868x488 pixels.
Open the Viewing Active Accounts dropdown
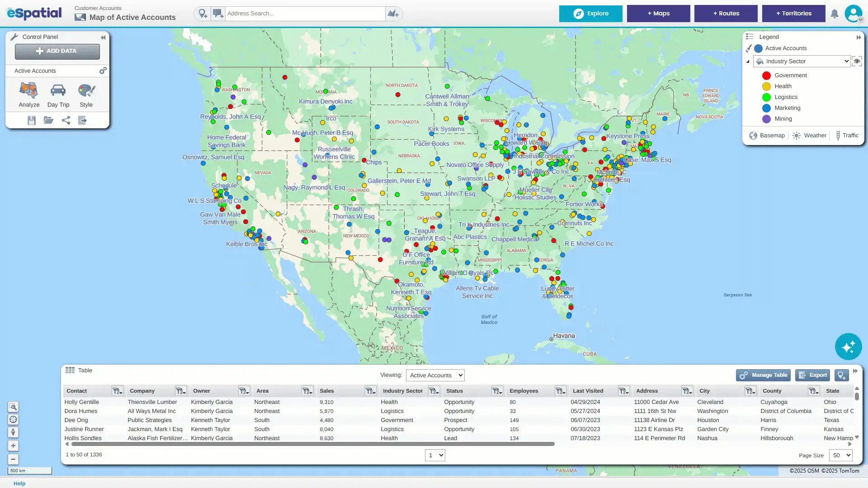click(435, 375)
